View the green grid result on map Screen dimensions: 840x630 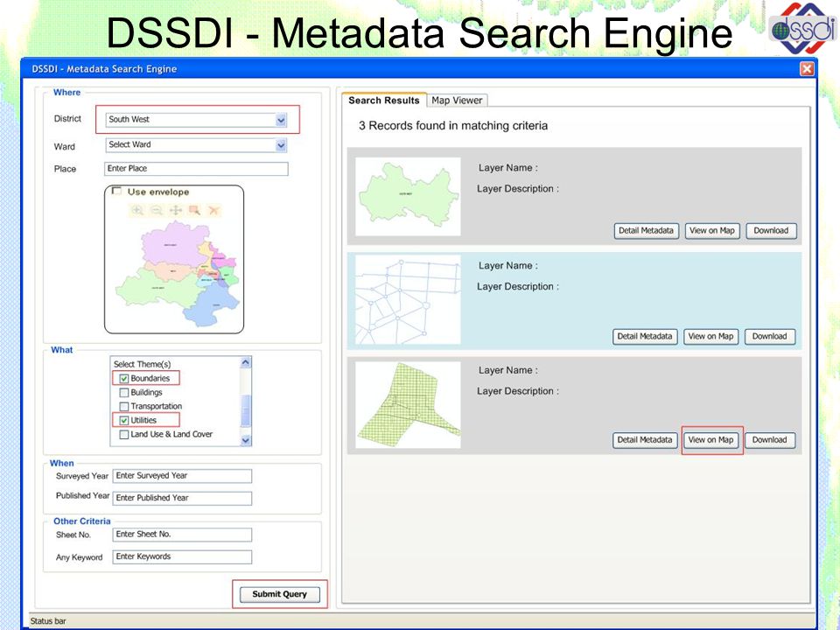pos(710,440)
